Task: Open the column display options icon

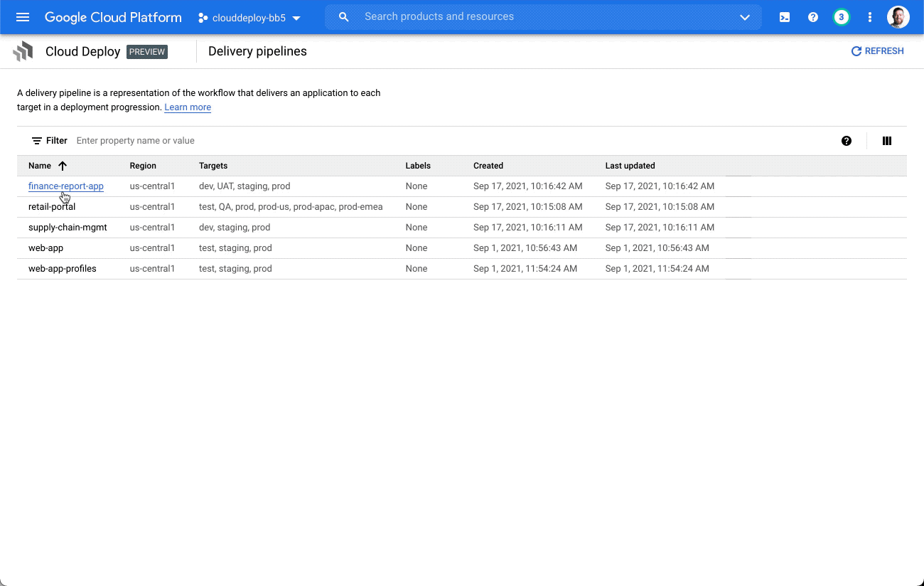Action: coord(887,141)
